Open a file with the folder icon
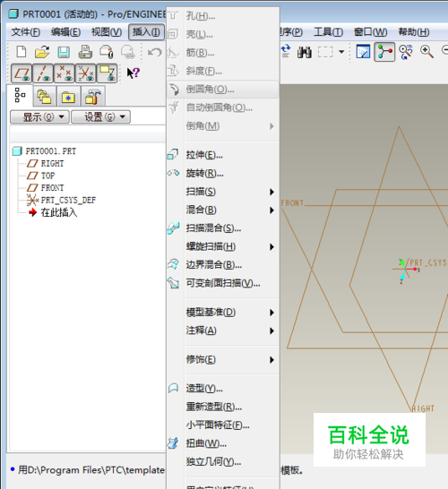This screenshot has height=489, width=448. coord(42,51)
